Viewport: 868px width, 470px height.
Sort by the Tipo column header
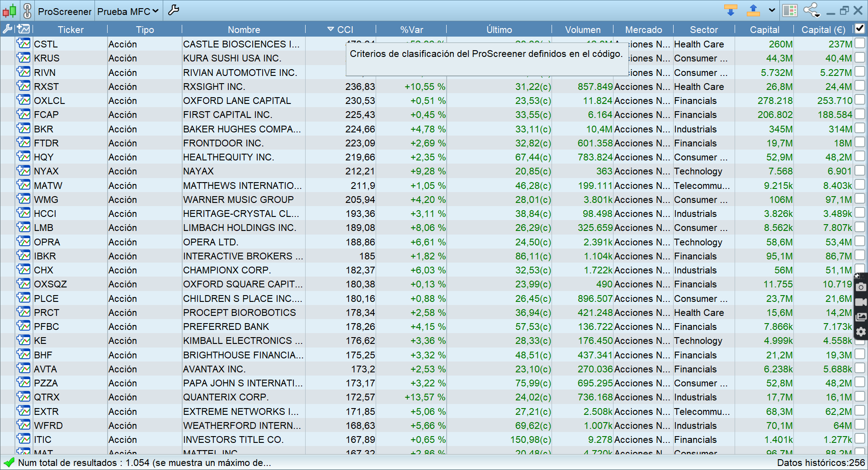[x=145, y=30]
